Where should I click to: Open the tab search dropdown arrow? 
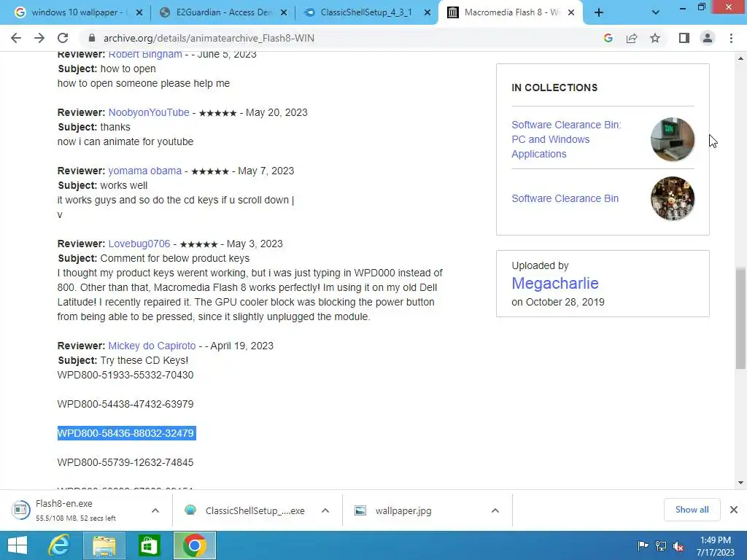click(x=656, y=12)
